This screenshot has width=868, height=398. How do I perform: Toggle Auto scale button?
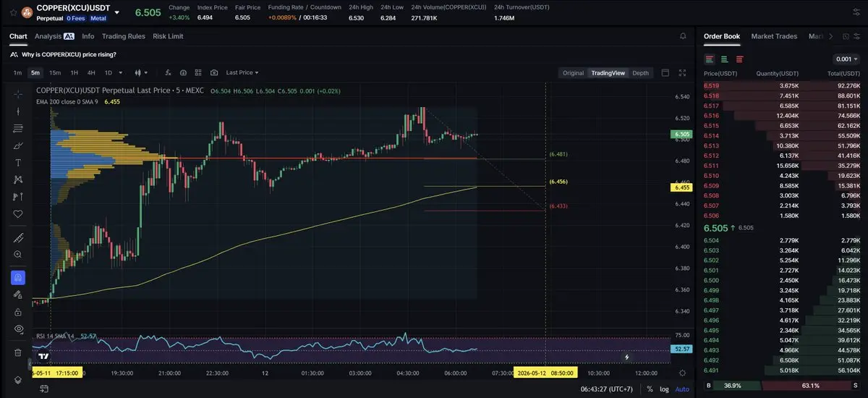[682, 389]
